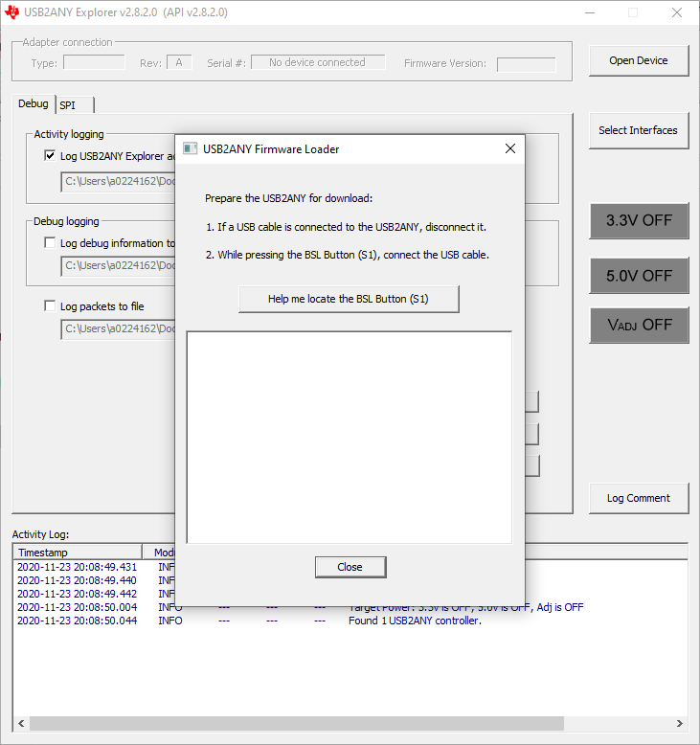Click the Rev field showing A
The image size is (700, 745).
pyautogui.click(x=179, y=62)
